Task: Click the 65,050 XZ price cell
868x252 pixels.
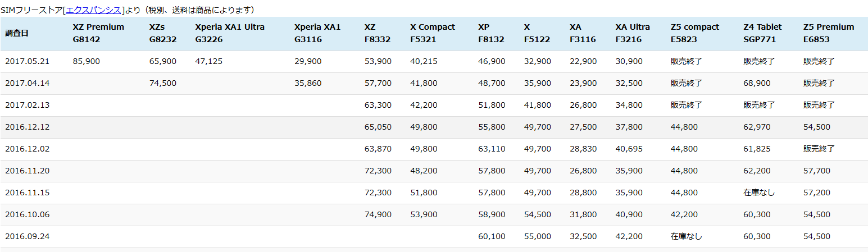Action: [x=378, y=127]
